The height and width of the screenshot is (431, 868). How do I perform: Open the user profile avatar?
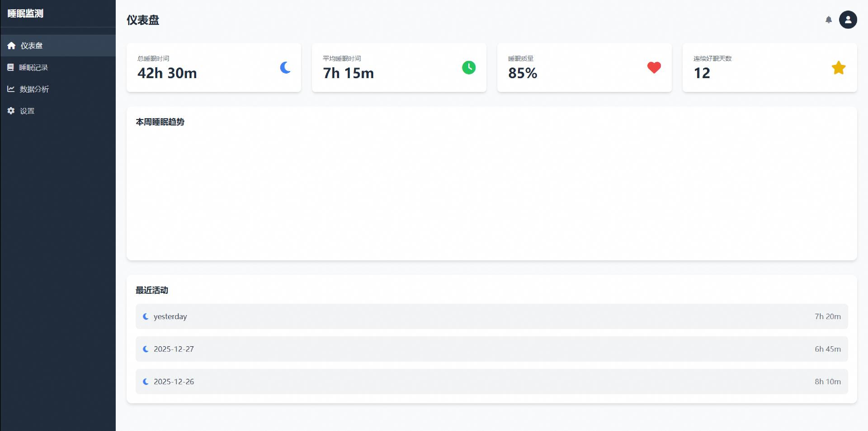(848, 20)
